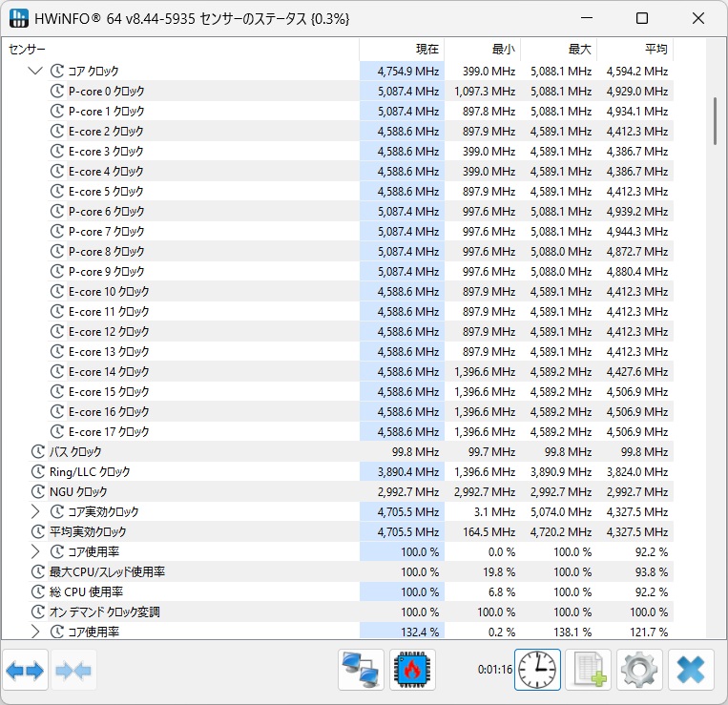Click the clock icon beside E-core 10 クロック
The image size is (728, 705).
pyautogui.click(x=56, y=292)
